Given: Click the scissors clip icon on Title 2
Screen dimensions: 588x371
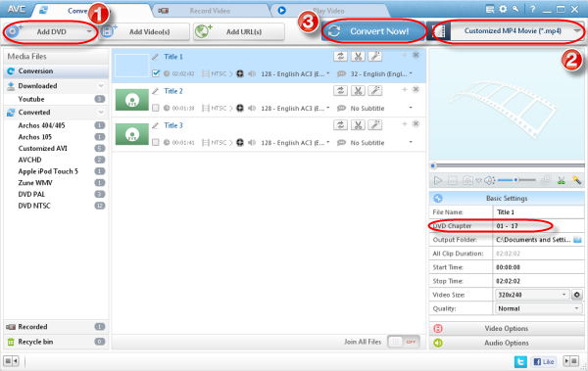Looking at the screenshot, I should click(358, 91).
